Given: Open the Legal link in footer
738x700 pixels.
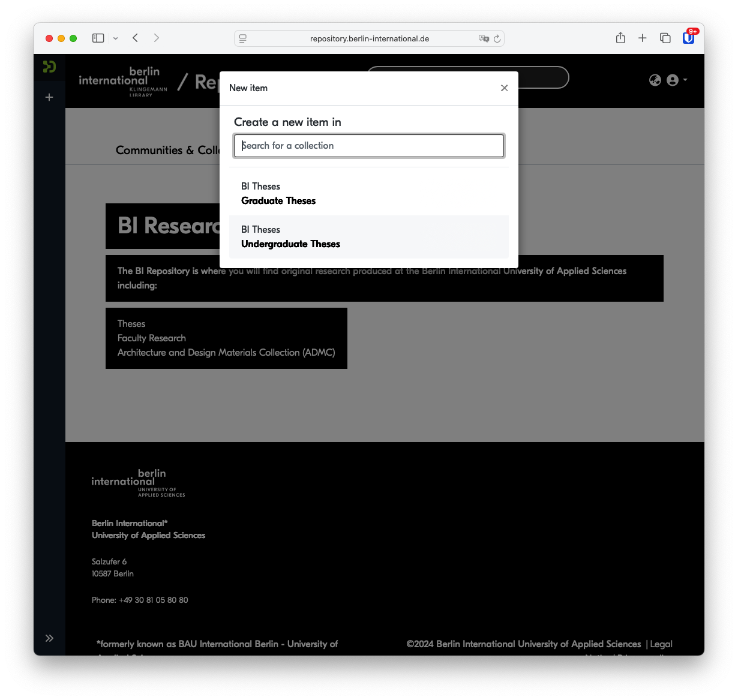Looking at the screenshot, I should [x=661, y=644].
